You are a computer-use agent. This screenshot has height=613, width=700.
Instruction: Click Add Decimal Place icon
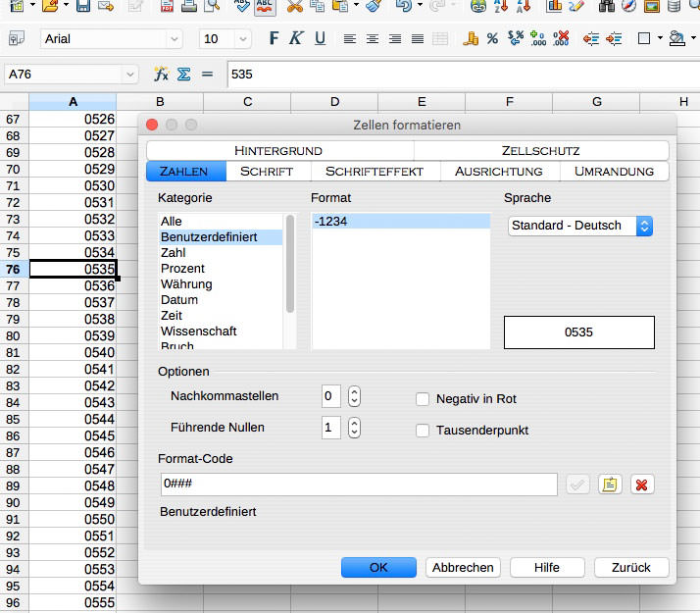pyautogui.click(x=538, y=39)
